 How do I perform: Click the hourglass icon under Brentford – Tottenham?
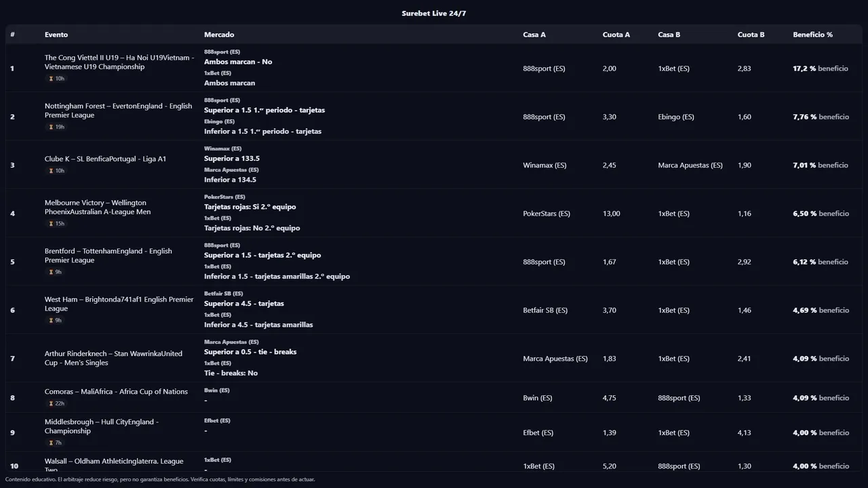click(x=51, y=272)
